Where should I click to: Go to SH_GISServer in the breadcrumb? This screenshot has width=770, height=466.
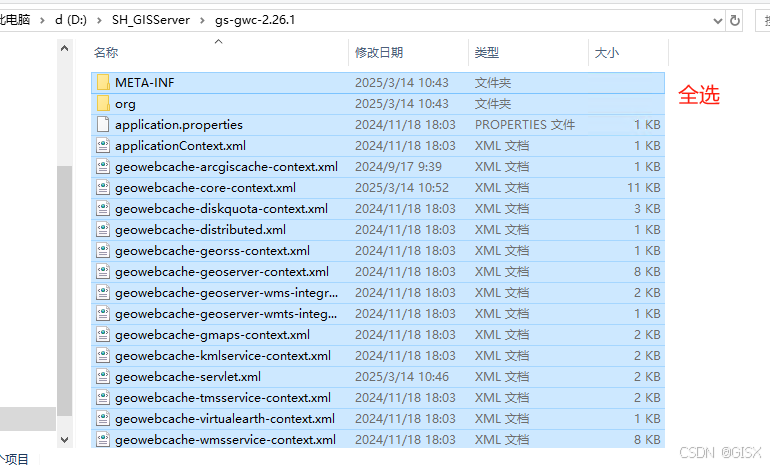pos(151,20)
